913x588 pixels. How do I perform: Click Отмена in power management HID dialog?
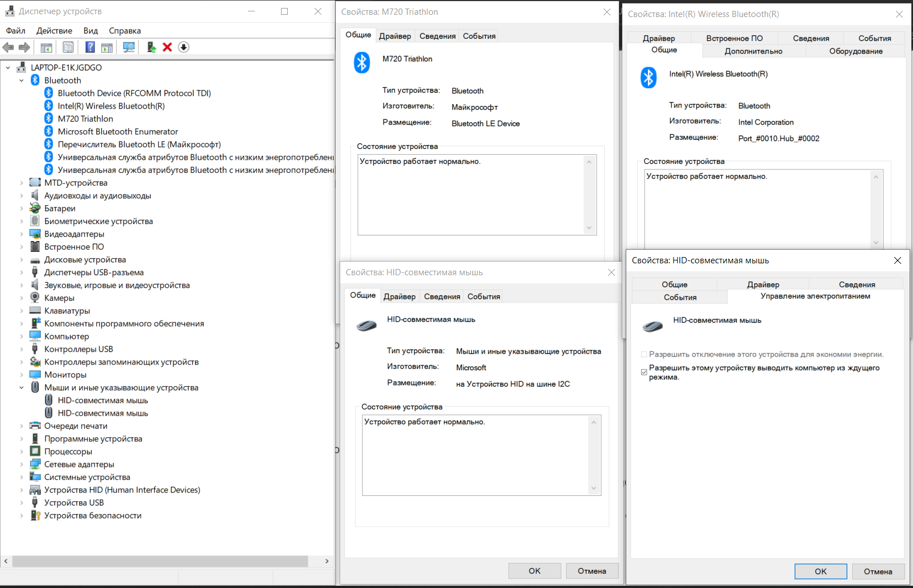[878, 572]
